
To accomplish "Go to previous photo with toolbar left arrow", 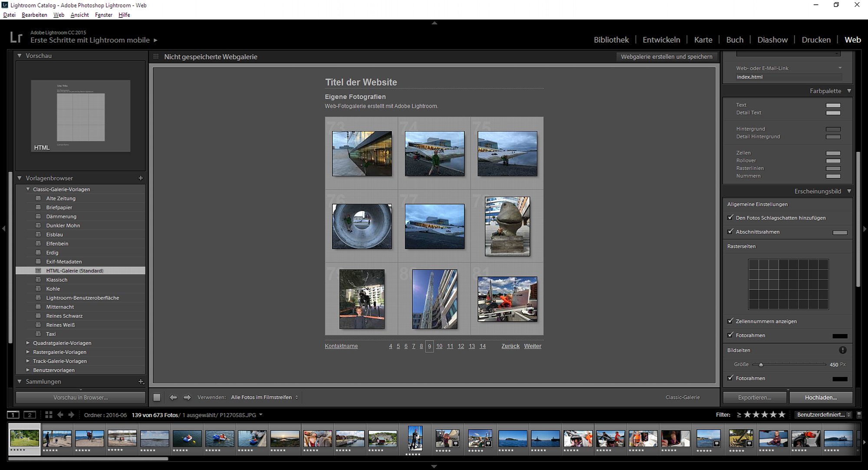I will [173, 397].
